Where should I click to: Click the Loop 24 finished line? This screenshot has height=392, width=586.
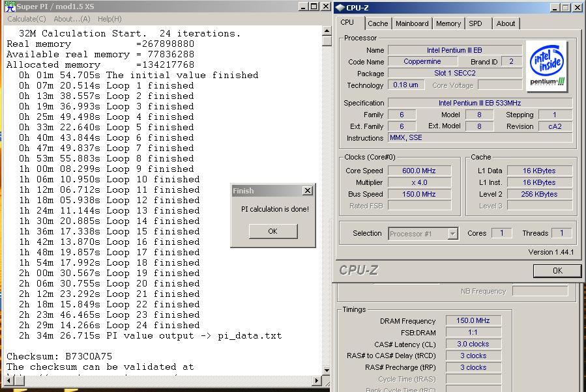tap(110, 325)
